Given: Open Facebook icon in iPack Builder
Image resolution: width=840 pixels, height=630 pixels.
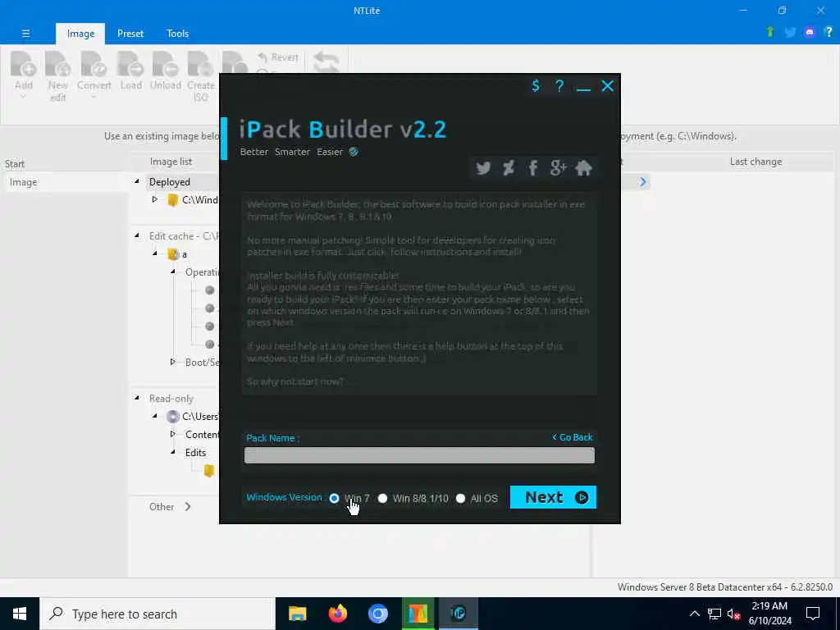Looking at the screenshot, I should (532, 168).
